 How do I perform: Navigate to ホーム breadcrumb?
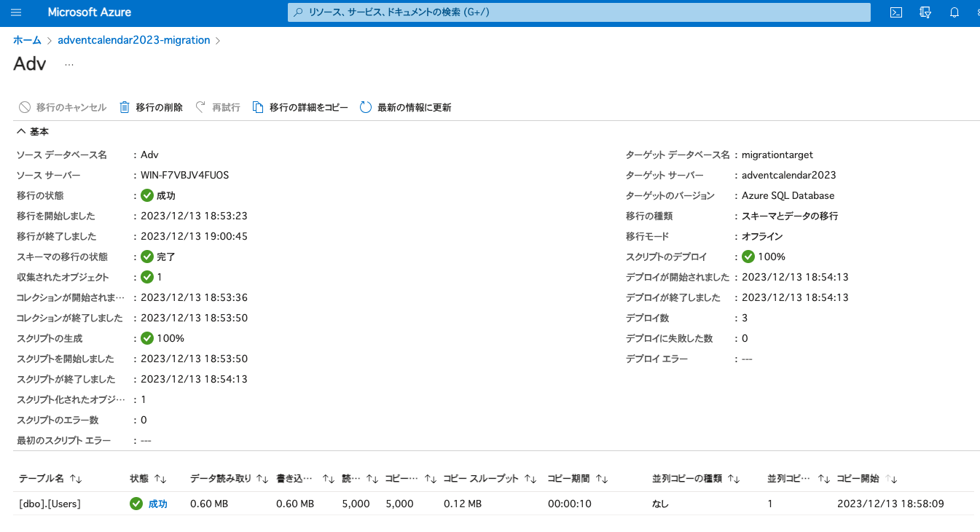(x=27, y=39)
